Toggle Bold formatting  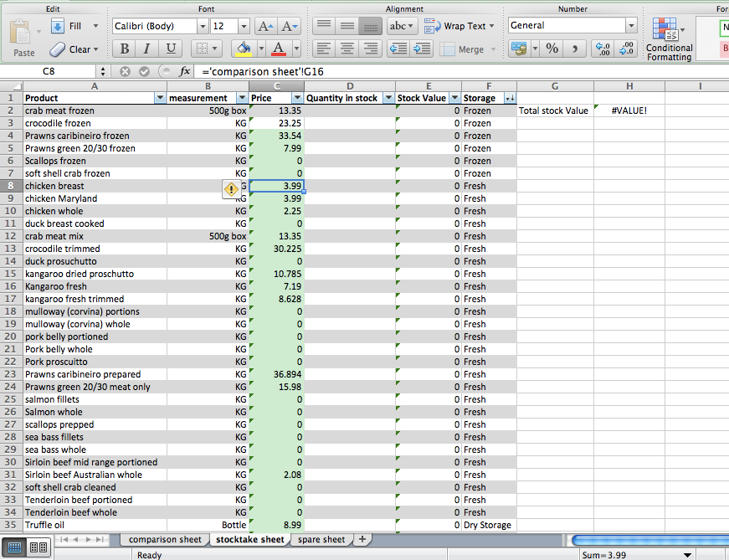click(x=125, y=49)
